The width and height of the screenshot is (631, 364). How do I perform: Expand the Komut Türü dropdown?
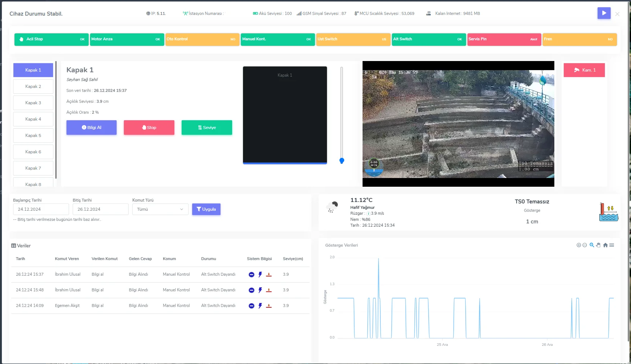[160, 209]
